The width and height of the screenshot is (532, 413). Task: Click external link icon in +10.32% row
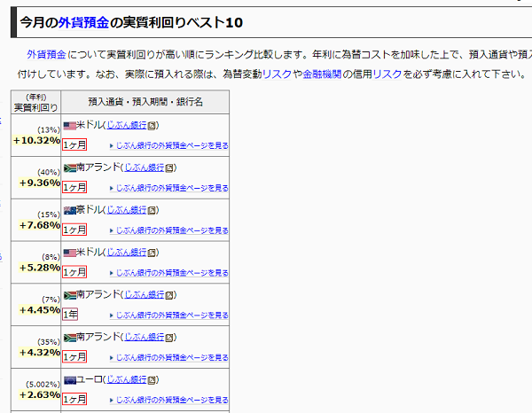(x=152, y=126)
